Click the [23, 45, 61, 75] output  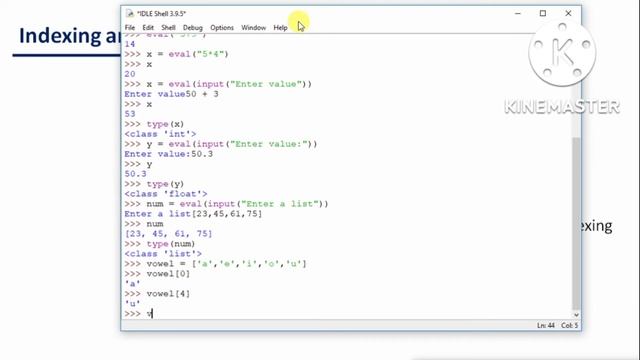pos(169,234)
